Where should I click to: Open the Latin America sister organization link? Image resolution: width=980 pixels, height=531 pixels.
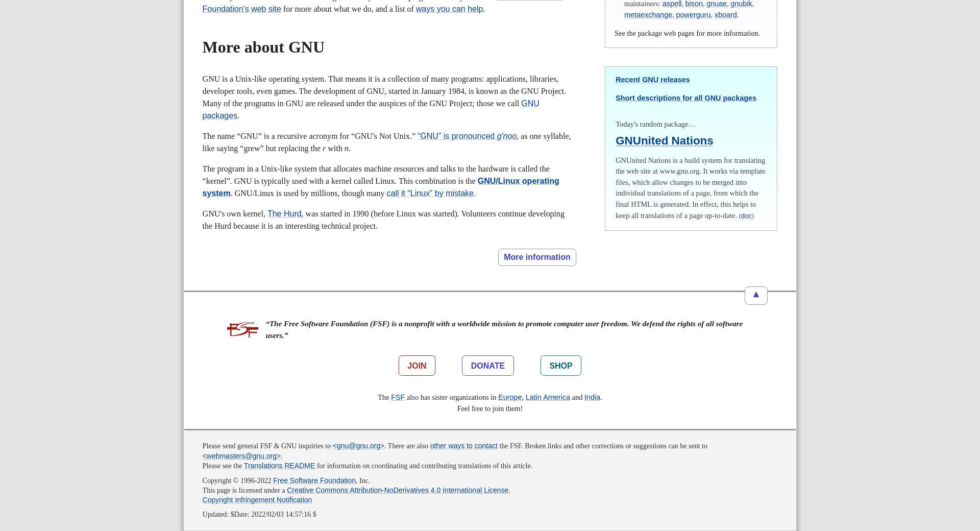pos(547,397)
